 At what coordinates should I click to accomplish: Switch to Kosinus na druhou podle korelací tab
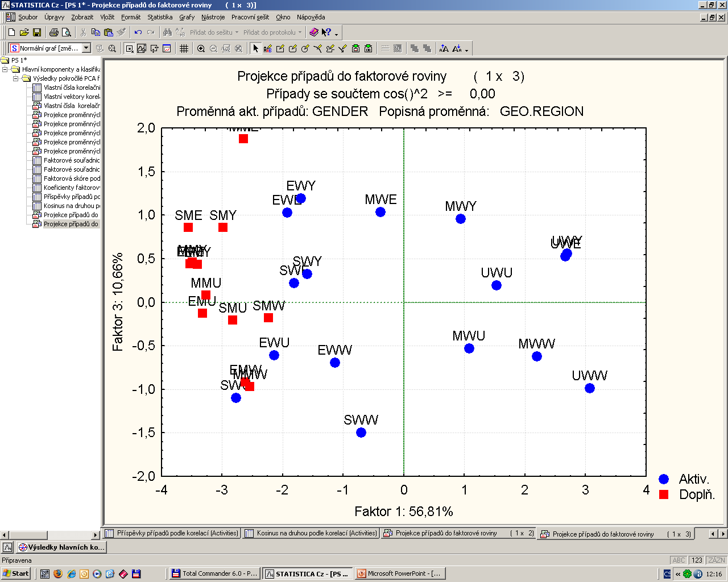pos(311,533)
